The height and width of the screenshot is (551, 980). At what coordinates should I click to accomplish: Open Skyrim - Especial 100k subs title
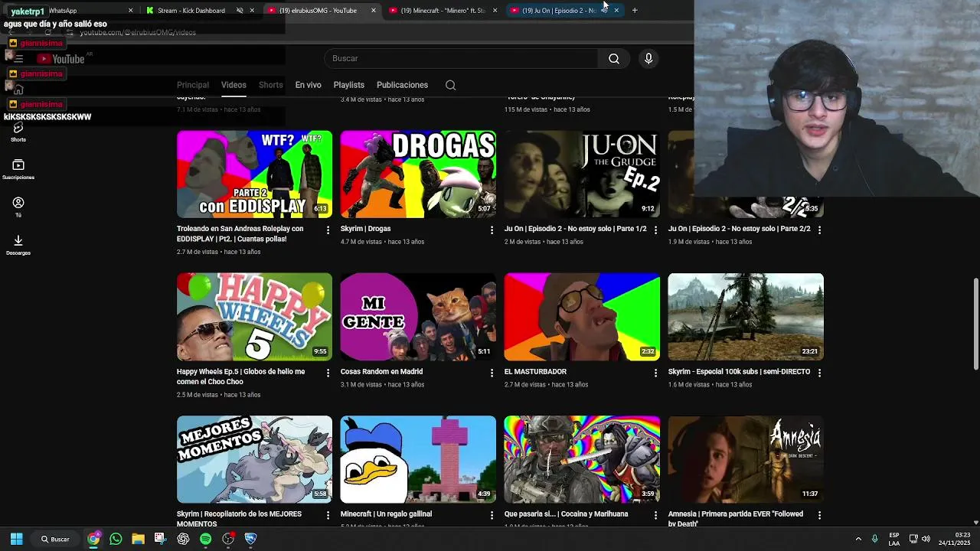pos(739,372)
